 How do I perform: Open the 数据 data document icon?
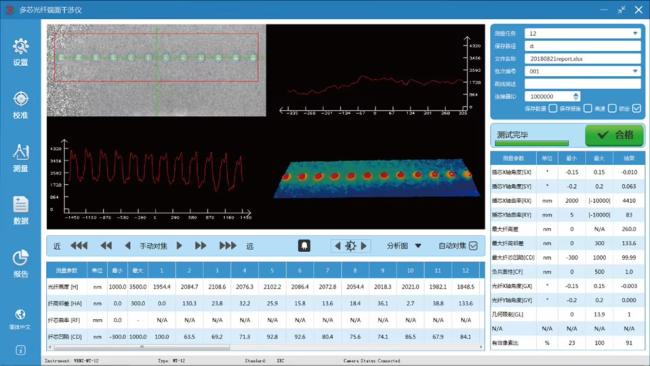pyautogui.click(x=20, y=205)
